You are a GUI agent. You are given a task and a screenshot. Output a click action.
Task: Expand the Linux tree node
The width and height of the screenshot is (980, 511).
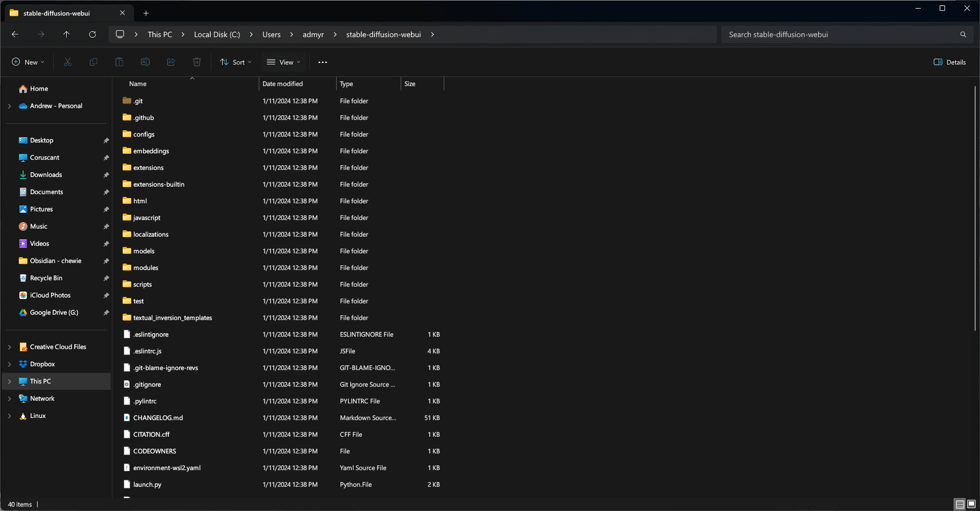(10, 416)
